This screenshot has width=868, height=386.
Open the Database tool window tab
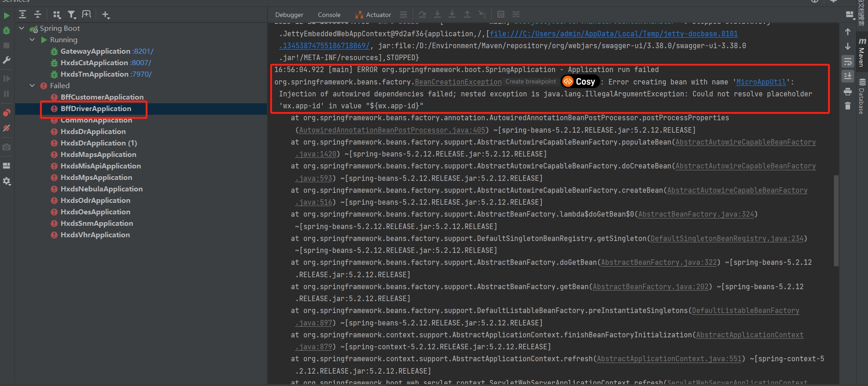coord(862,96)
